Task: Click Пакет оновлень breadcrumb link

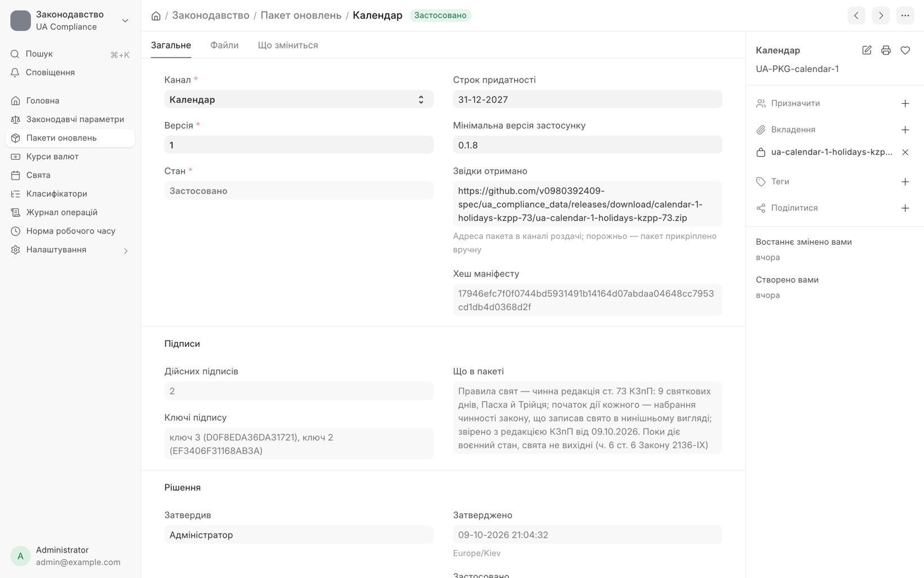Action: pyautogui.click(x=301, y=15)
